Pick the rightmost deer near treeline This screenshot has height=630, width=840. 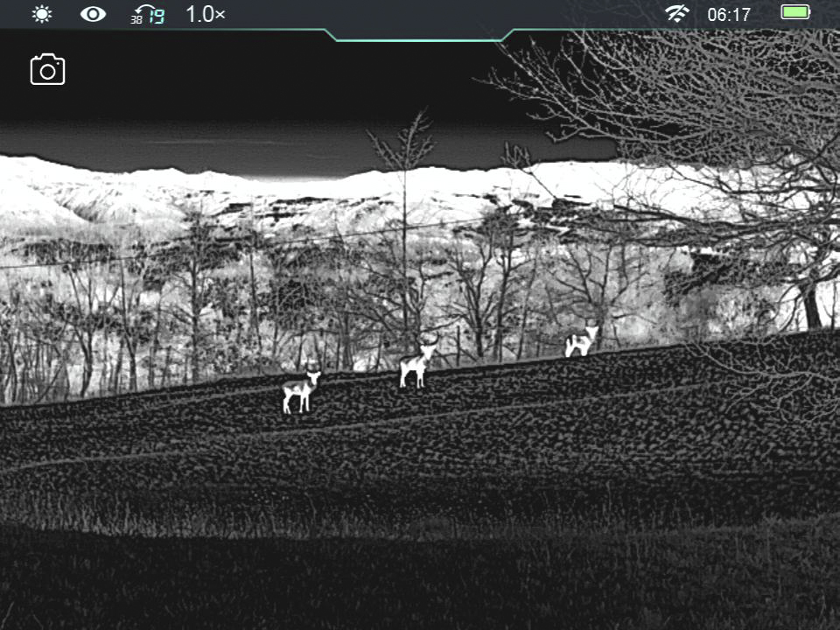click(580, 341)
